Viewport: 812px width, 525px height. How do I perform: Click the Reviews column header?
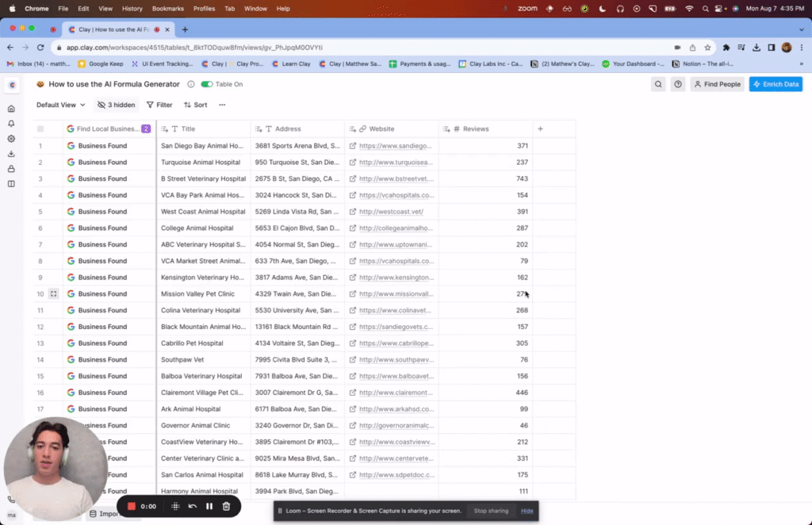[476, 128]
